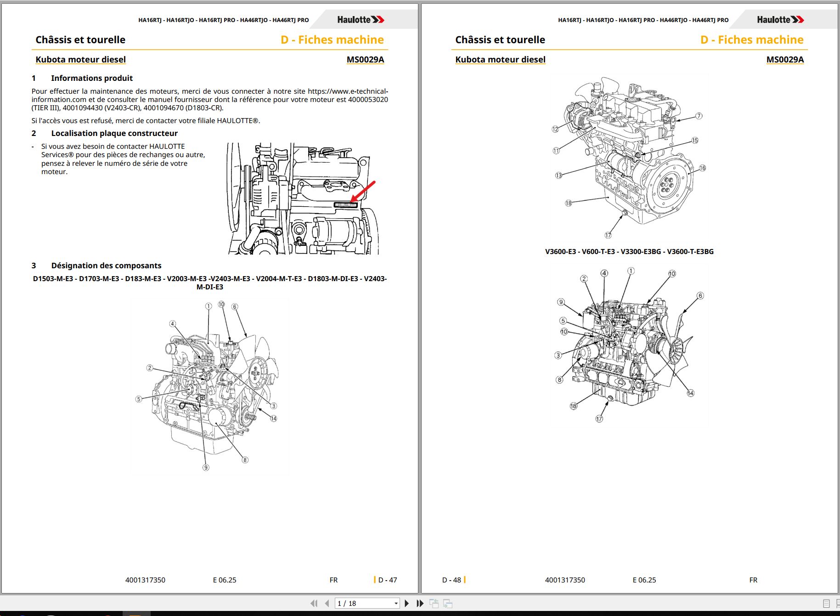
Task: Click the page number D - 47
Action: coord(387,580)
